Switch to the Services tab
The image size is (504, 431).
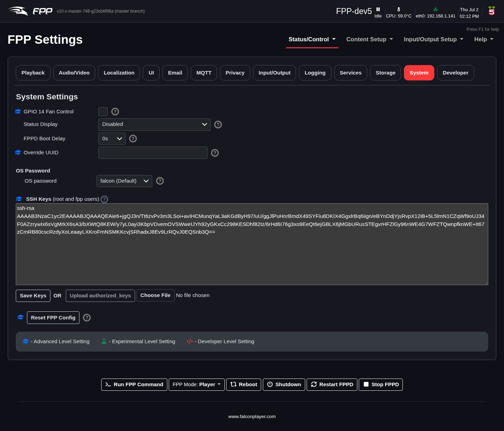click(x=351, y=73)
